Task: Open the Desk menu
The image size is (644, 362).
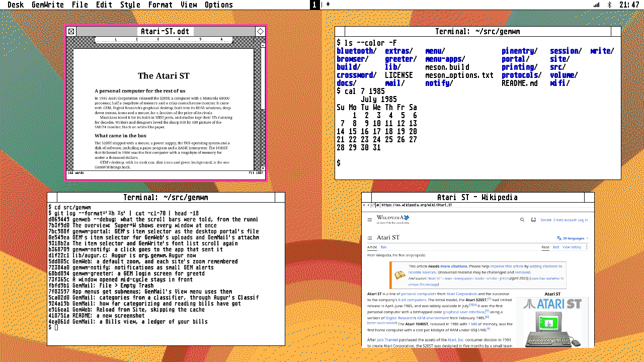Action: pyautogui.click(x=16, y=5)
